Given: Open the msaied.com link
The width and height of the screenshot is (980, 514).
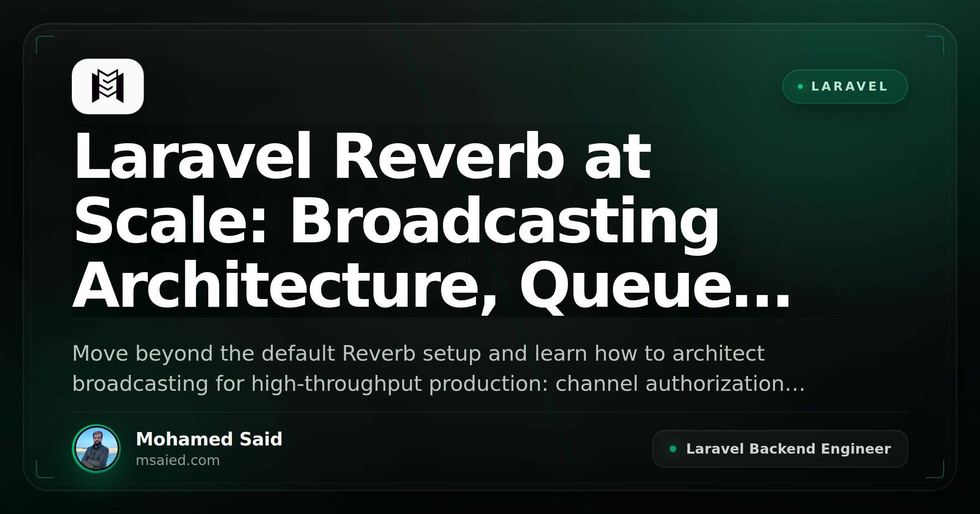Looking at the screenshot, I should point(178,460).
